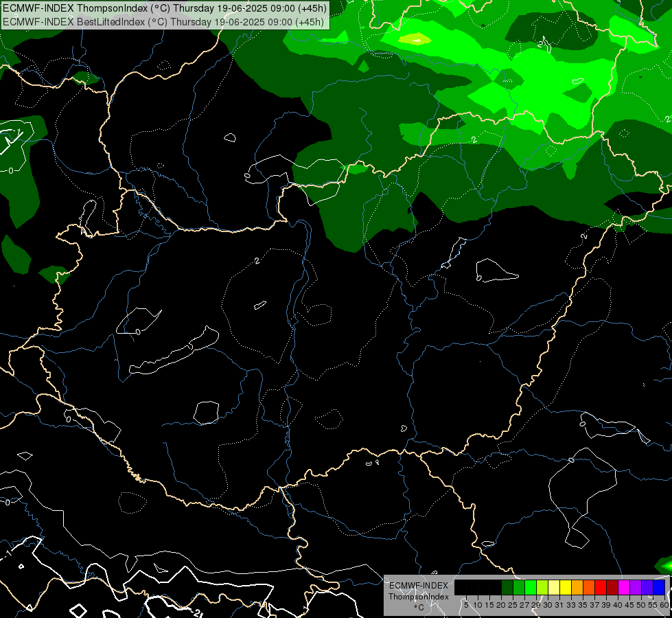Select the bright red 37-39 legend swatch
The image size is (672, 618).
(601, 587)
